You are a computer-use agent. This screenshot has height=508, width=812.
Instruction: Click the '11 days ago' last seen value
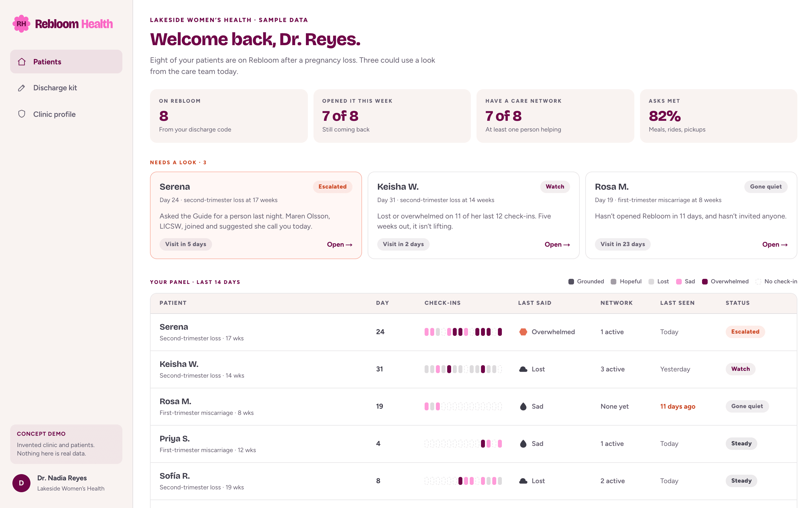[678, 406]
